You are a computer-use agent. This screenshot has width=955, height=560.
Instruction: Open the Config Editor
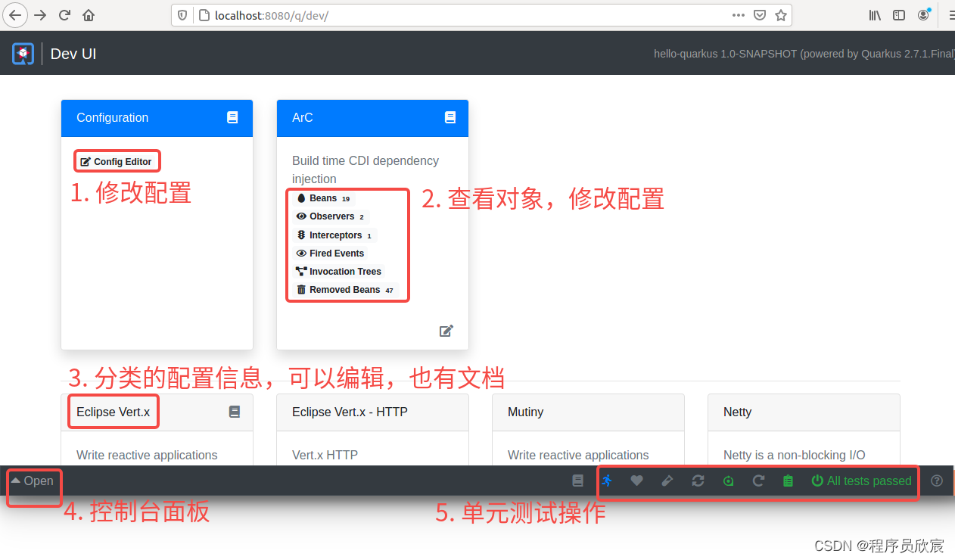[x=117, y=160]
